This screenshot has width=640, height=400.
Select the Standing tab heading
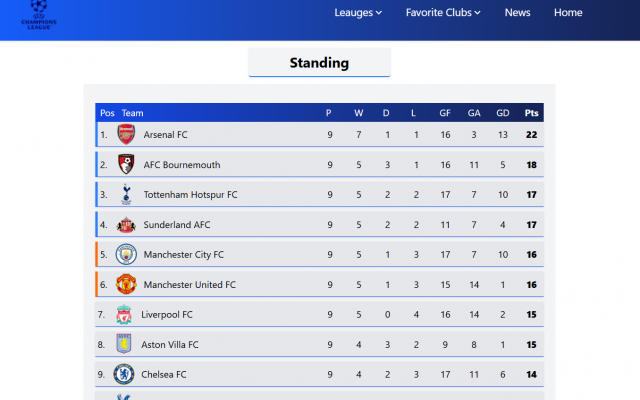(x=319, y=63)
